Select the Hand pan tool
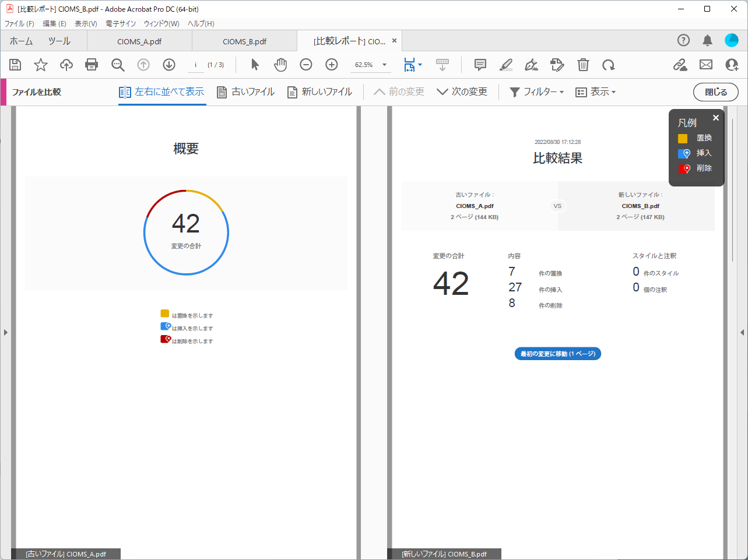The height and width of the screenshot is (560, 748). tap(280, 65)
